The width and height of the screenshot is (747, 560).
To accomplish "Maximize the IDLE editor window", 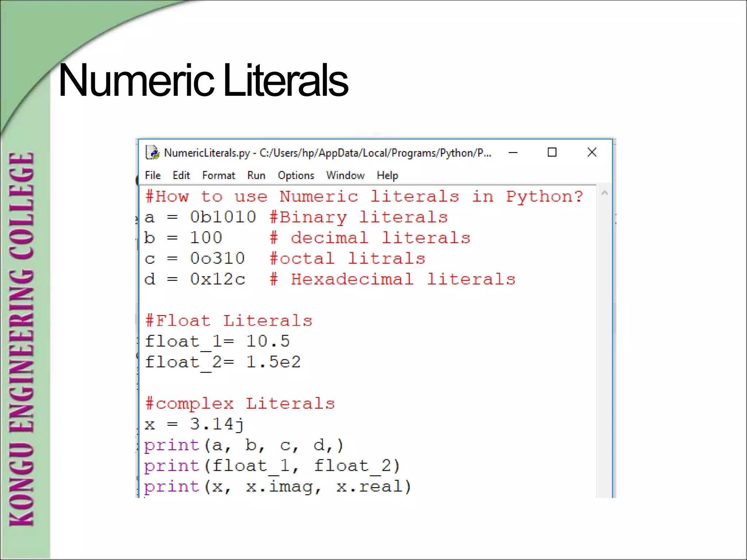I will coord(552,152).
